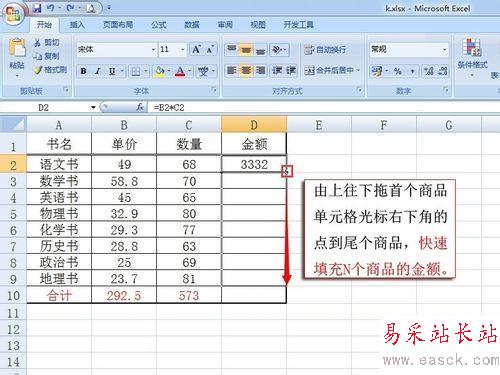The height and width of the screenshot is (375, 500).
Task: Align text left
Action: click(231, 70)
